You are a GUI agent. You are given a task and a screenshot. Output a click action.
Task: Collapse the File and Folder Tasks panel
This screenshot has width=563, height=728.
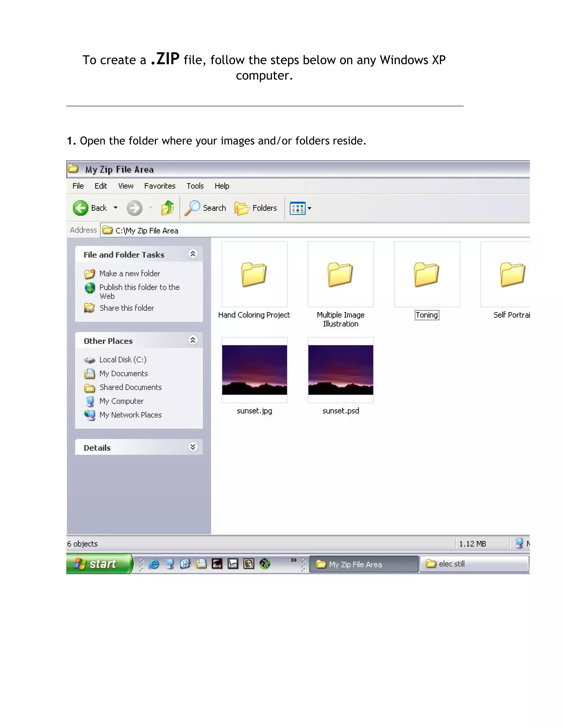click(x=193, y=254)
